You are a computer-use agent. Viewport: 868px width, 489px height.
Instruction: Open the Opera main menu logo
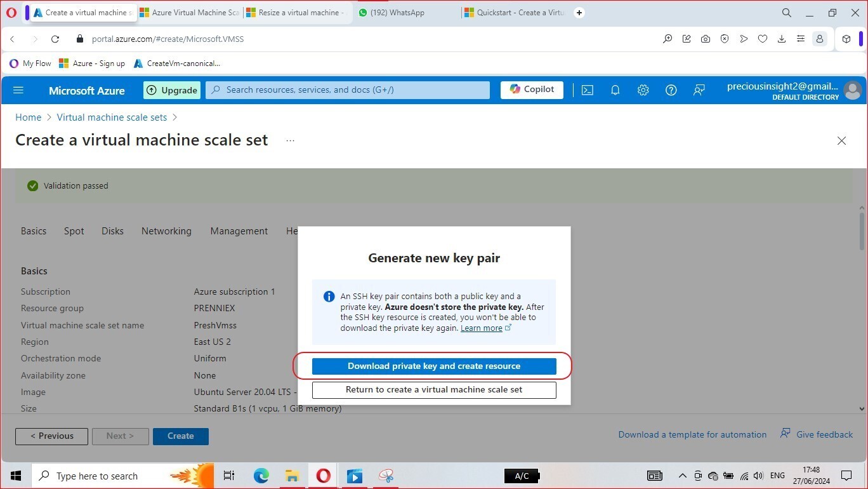[x=11, y=13]
